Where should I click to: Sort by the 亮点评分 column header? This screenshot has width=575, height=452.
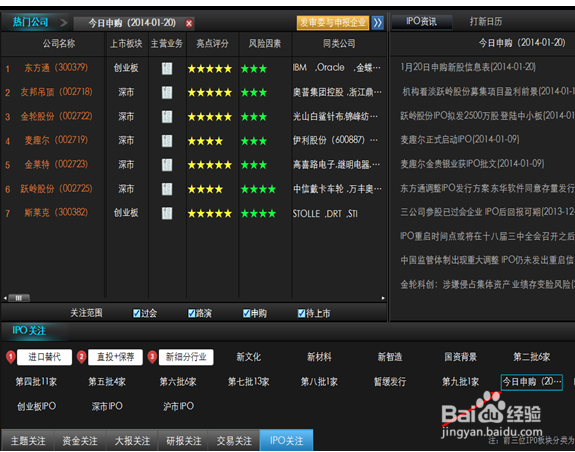click(x=212, y=44)
